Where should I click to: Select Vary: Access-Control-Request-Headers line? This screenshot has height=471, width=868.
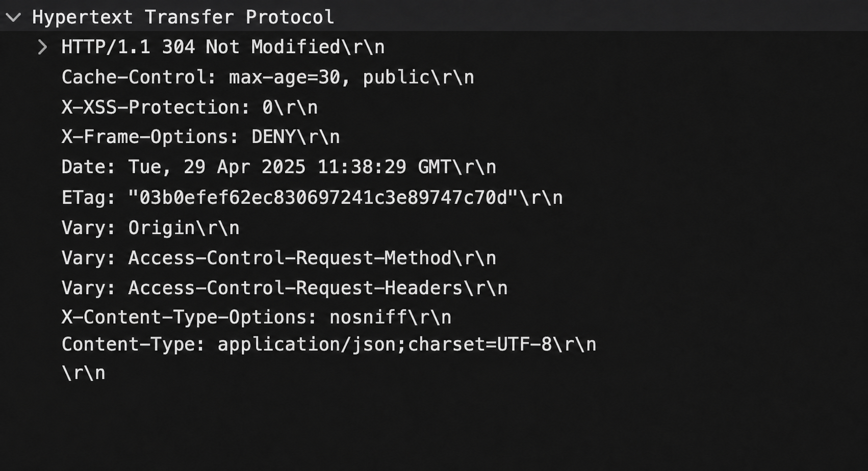click(x=284, y=288)
